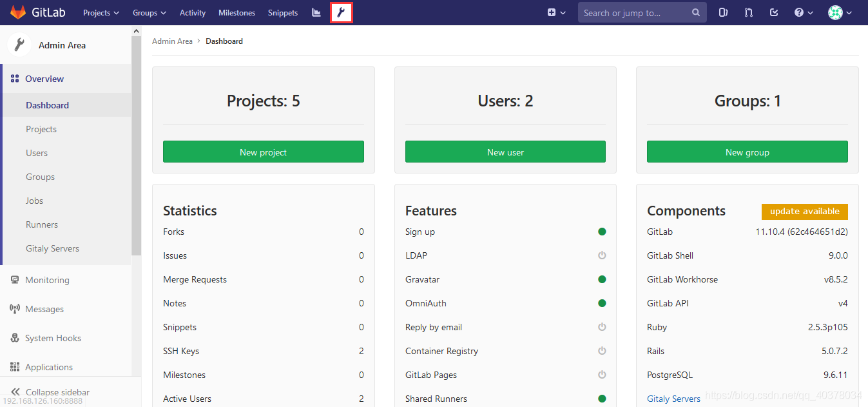This screenshot has height=407, width=868.
Task: Click the sidebar vertical scrollbar
Action: point(136,146)
